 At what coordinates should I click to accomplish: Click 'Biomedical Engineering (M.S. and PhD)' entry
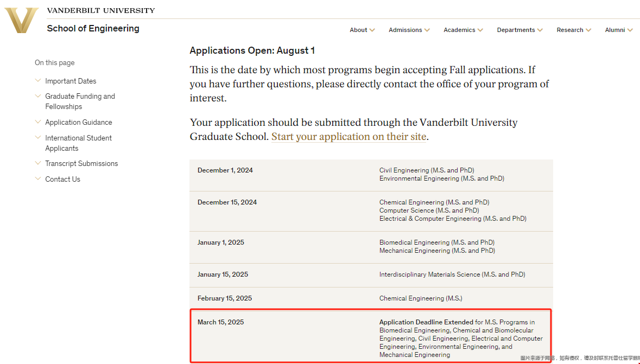point(437,242)
